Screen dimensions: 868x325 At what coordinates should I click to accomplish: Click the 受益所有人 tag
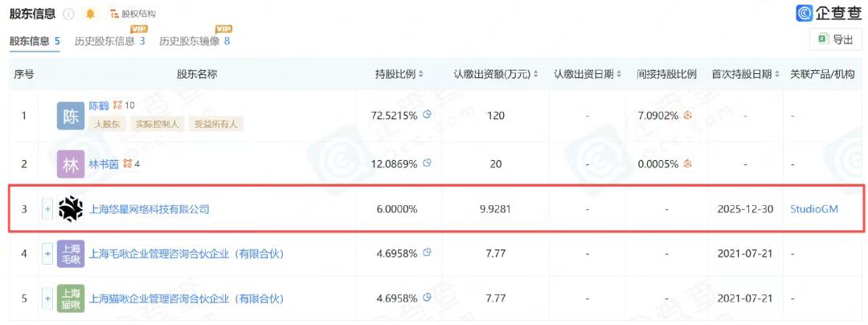coord(215,124)
